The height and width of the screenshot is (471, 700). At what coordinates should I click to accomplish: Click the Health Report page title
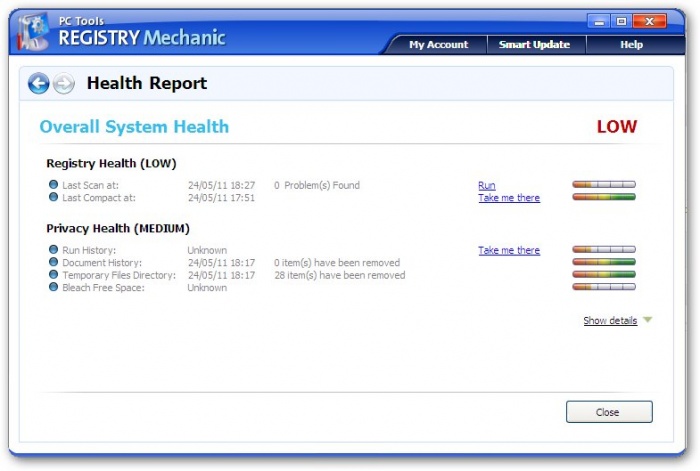pyautogui.click(x=147, y=83)
